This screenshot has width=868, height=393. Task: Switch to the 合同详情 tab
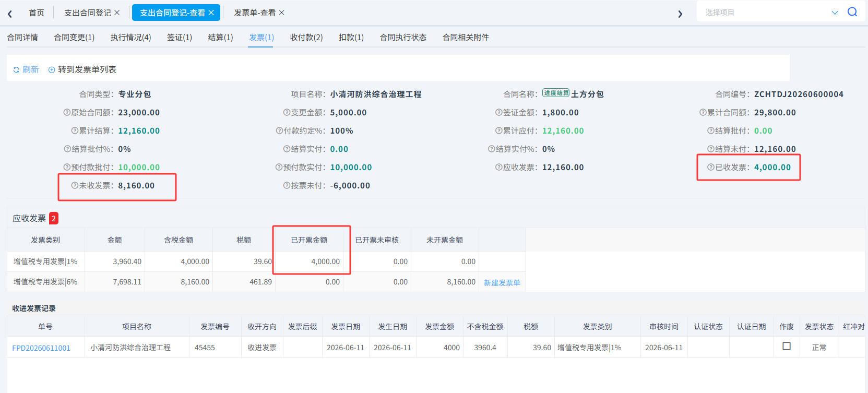pos(22,37)
